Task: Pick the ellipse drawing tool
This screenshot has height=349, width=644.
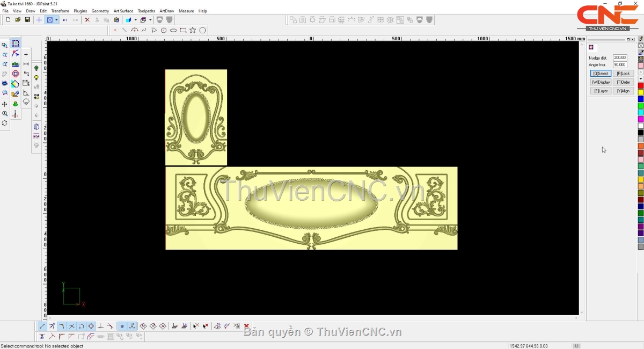Action: tap(173, 30)
